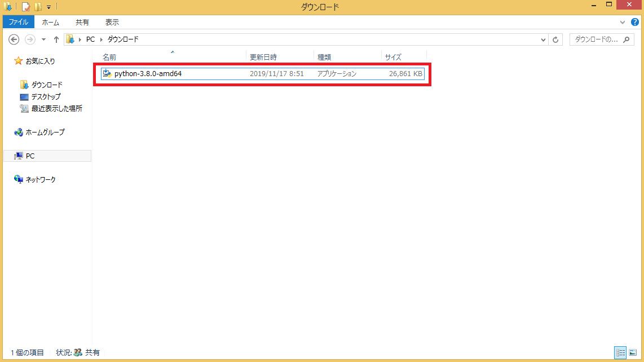
Task: Minimize the ダウンロード window
Action: coord(594,5)
